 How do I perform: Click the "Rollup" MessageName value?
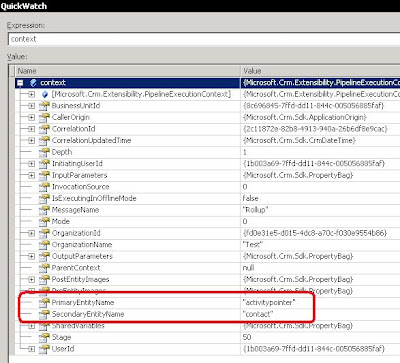[x=256, y=210]
